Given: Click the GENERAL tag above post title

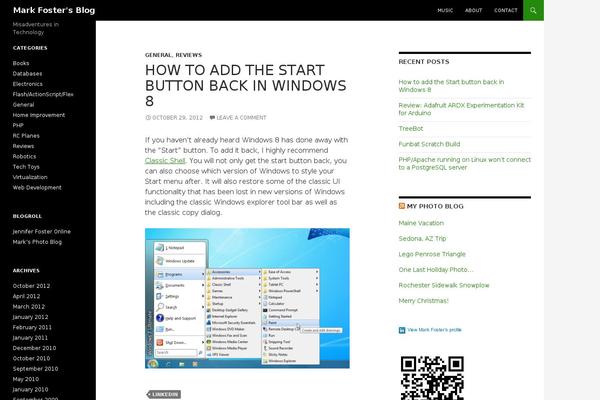Looking at the screenshot, I should tap(158, 55).
